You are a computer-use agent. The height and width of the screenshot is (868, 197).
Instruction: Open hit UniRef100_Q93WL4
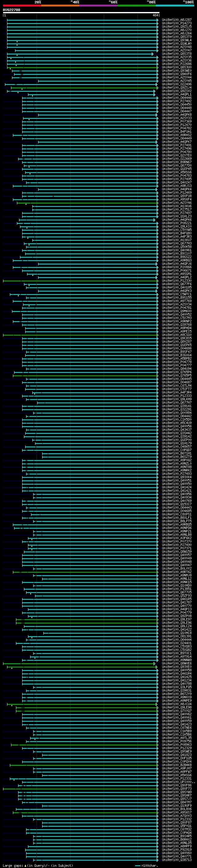pos(177,40)
